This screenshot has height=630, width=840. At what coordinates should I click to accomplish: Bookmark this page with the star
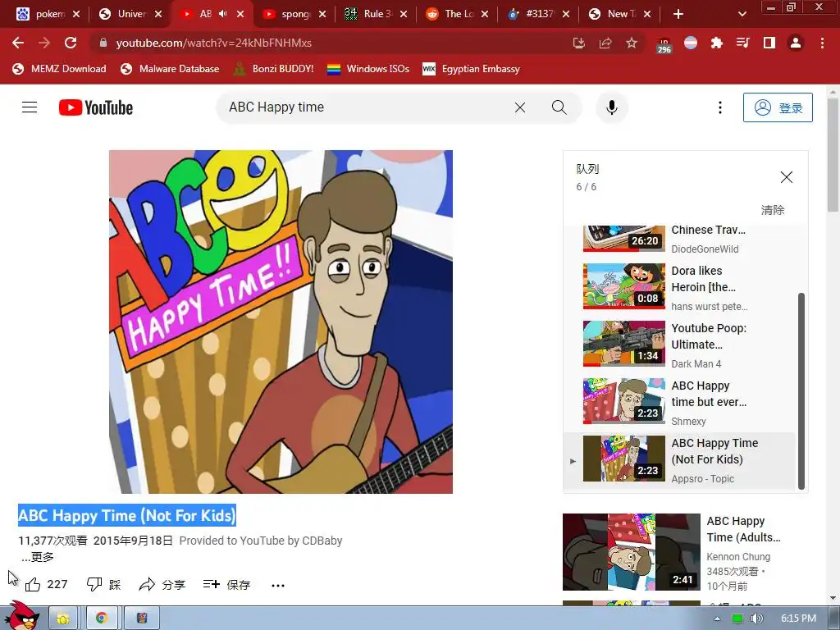tap(632, 43)
